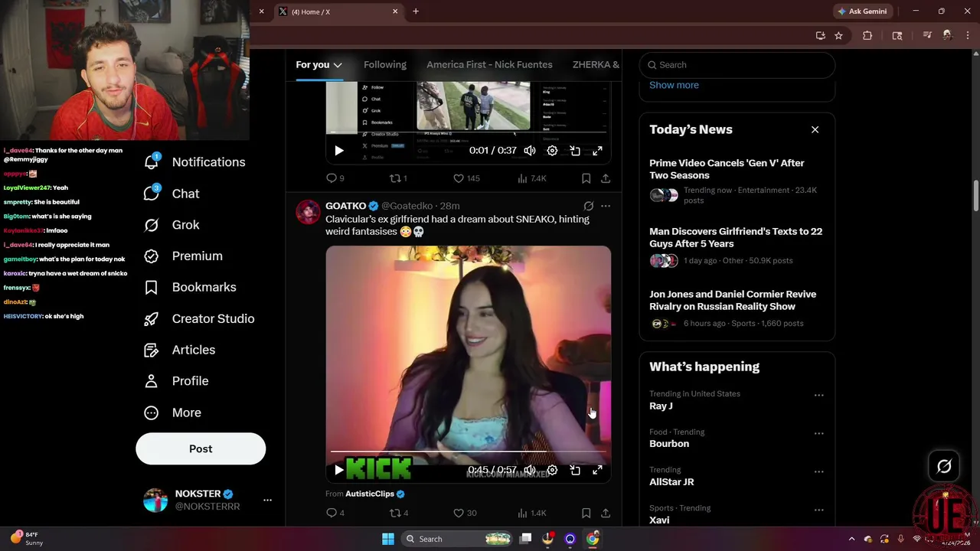Open settings gear on upper video

point(552,151)
